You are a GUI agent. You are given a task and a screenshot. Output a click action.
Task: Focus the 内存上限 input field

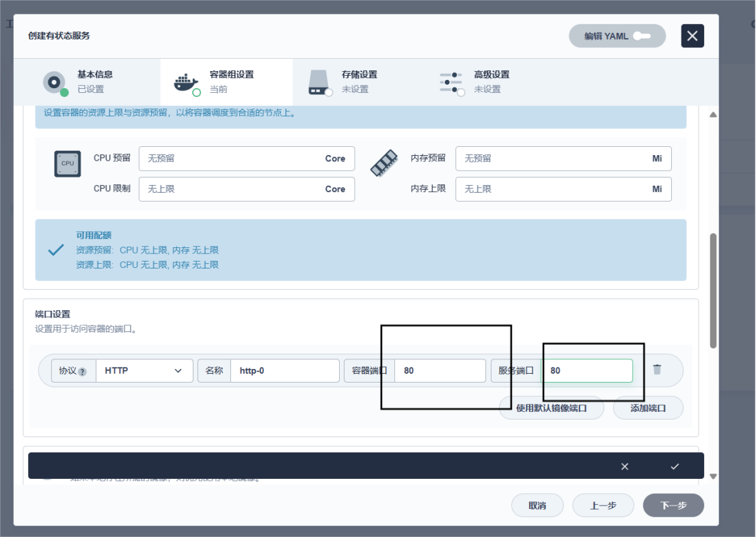tap(563, 189)
